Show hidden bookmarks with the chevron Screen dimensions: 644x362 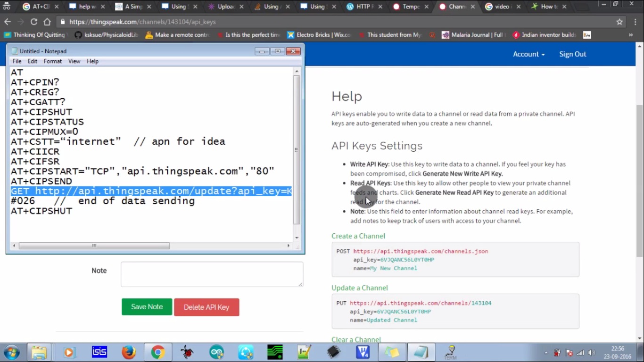click(x=631, y=35)
